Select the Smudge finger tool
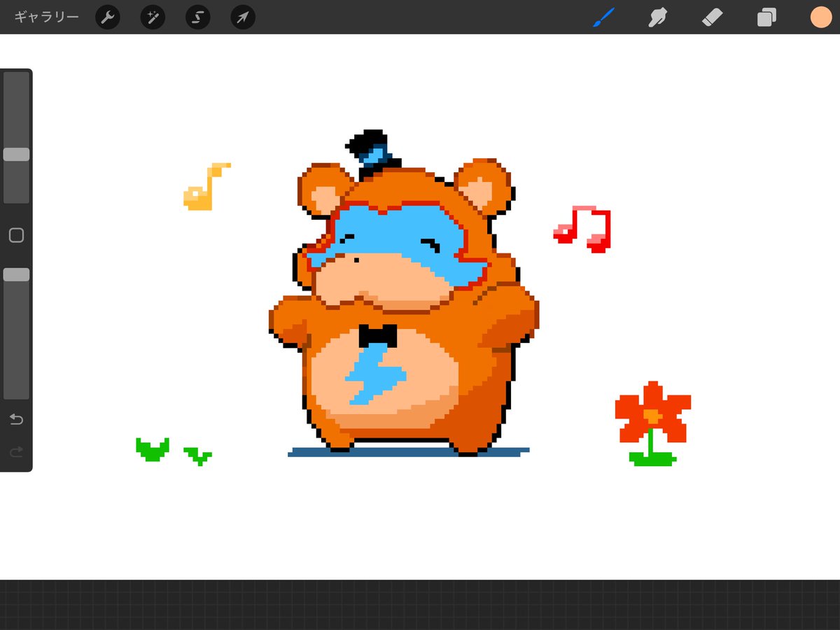This screenshot has height=630, width=840. tap(657, 17)
